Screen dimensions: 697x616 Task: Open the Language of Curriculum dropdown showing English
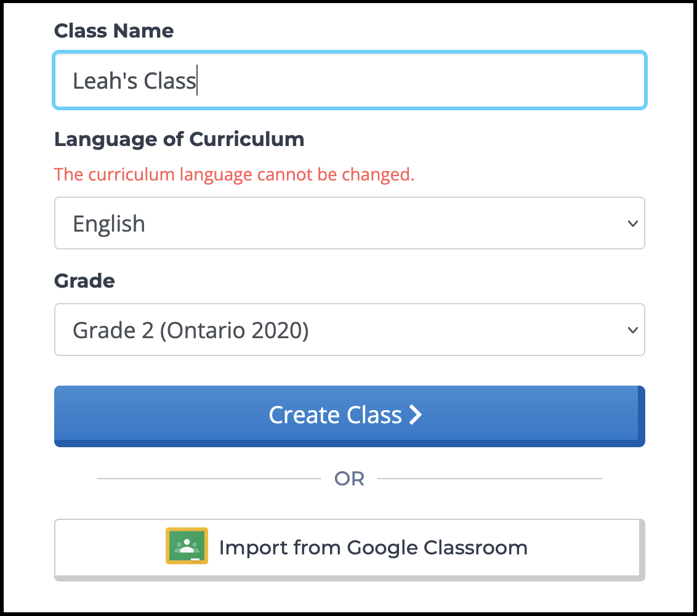[x=349, y=223]
